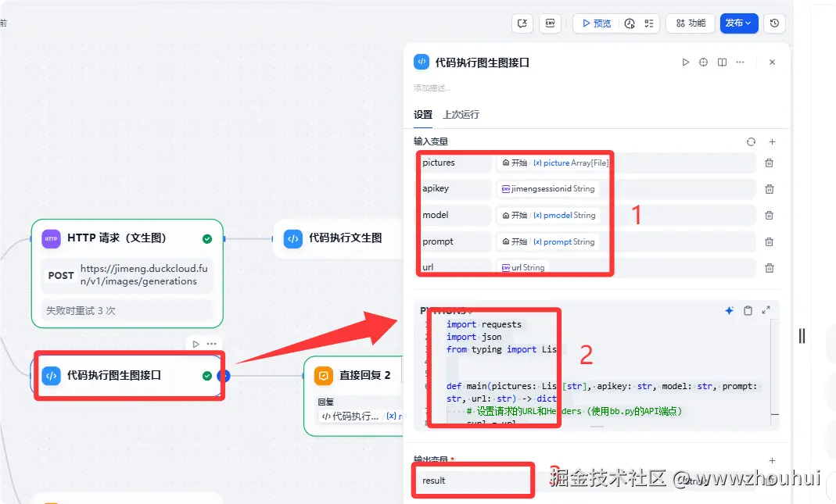Viewport: 836px width, 504px height.
Task: Select the 代码执行文生图 node
Action: [338, 238]
